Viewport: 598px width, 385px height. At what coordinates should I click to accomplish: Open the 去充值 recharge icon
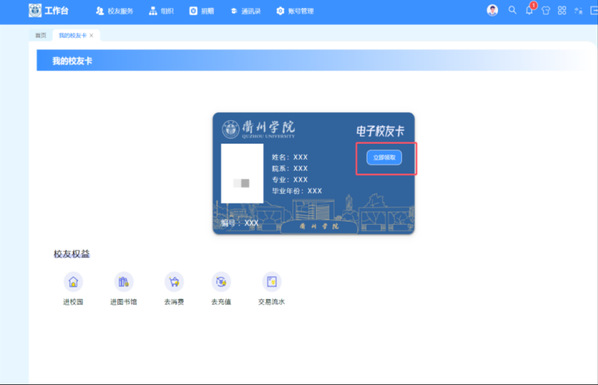pos(221,282)
